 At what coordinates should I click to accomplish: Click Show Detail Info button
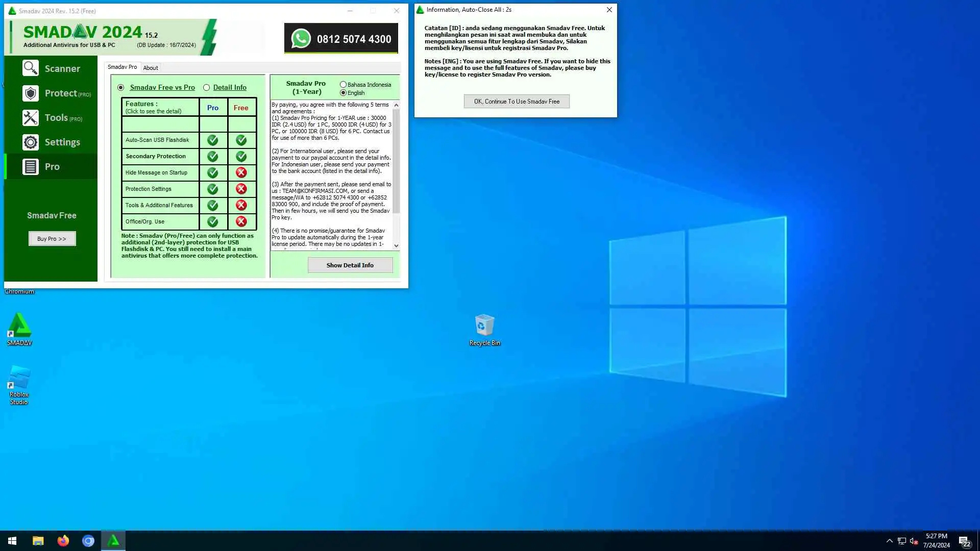[350, 265]
